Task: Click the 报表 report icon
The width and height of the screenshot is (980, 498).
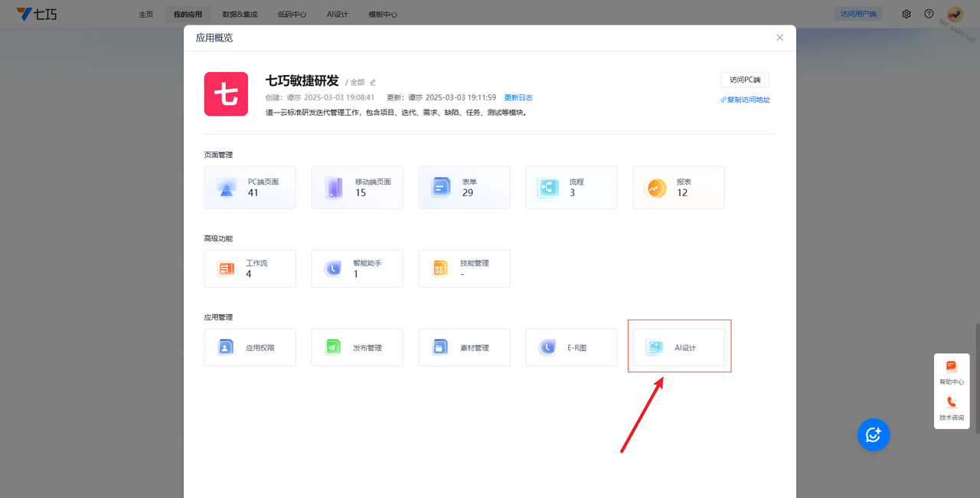Action: pos(656,188)
